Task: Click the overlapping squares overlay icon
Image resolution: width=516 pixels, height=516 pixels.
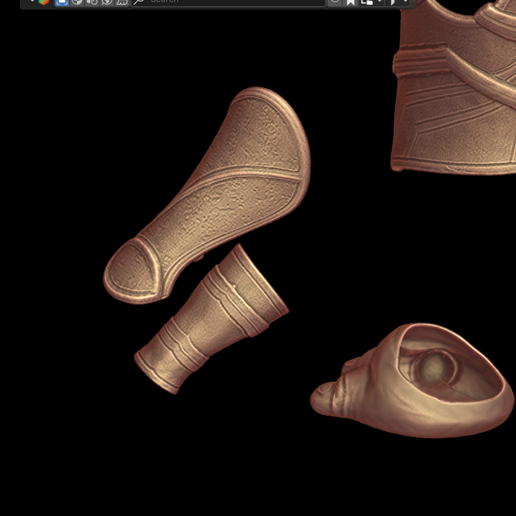Action: coord(367,2)
